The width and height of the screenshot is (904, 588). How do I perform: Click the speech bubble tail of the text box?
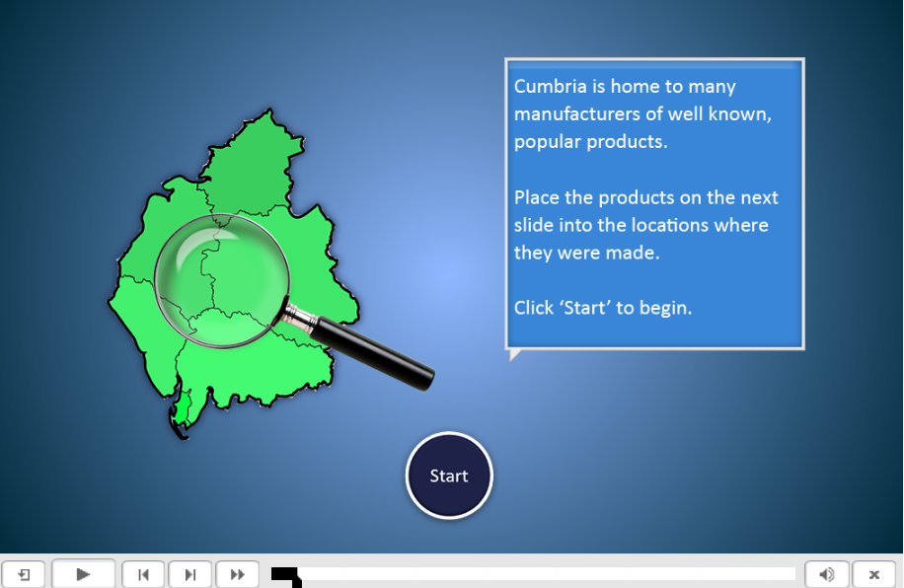[513, 354]
